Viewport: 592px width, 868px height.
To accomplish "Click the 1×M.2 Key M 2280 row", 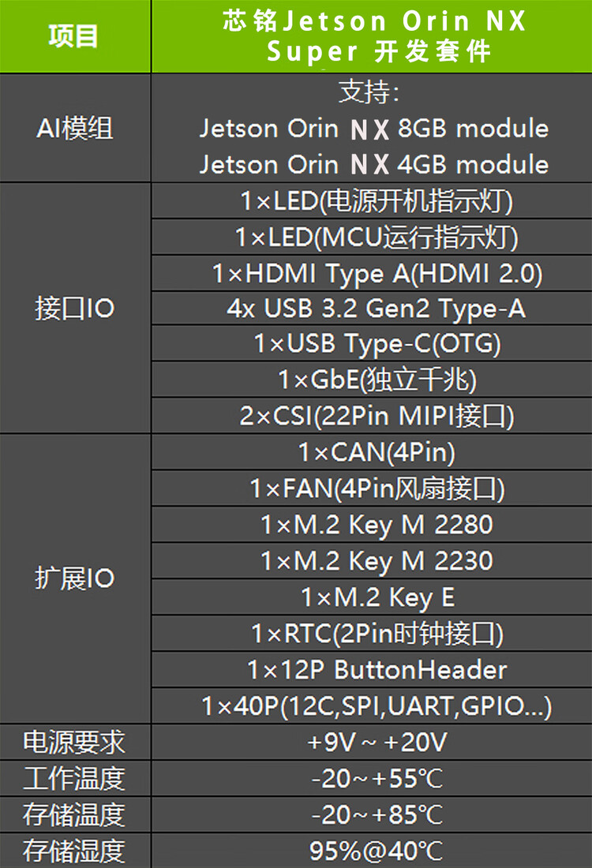I will coord(372,524).
